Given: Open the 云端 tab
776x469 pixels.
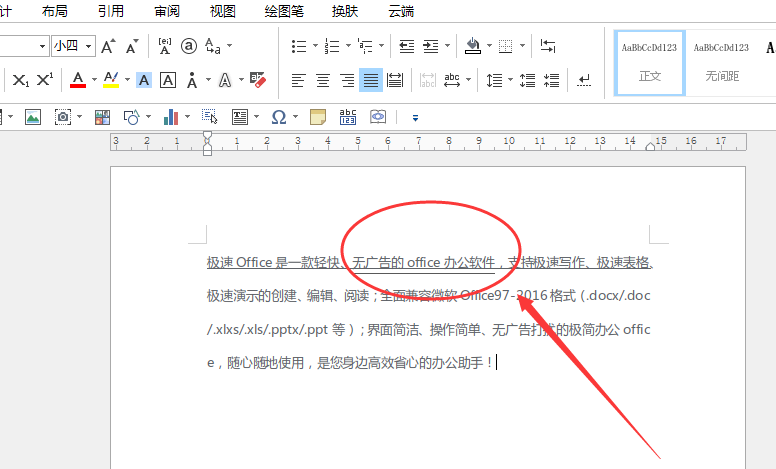Looking at the screenshot, I should click(x=401, y=11).
